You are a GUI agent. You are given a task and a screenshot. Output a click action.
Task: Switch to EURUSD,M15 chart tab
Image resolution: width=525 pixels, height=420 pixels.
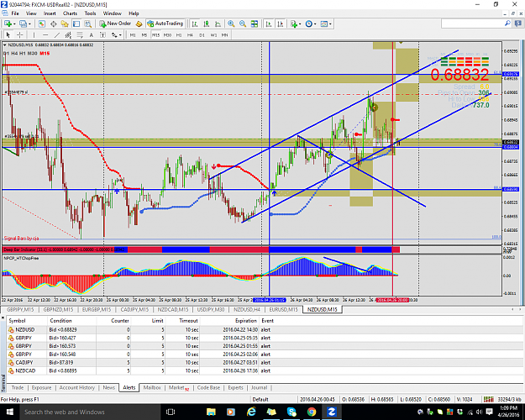[284, 309]
